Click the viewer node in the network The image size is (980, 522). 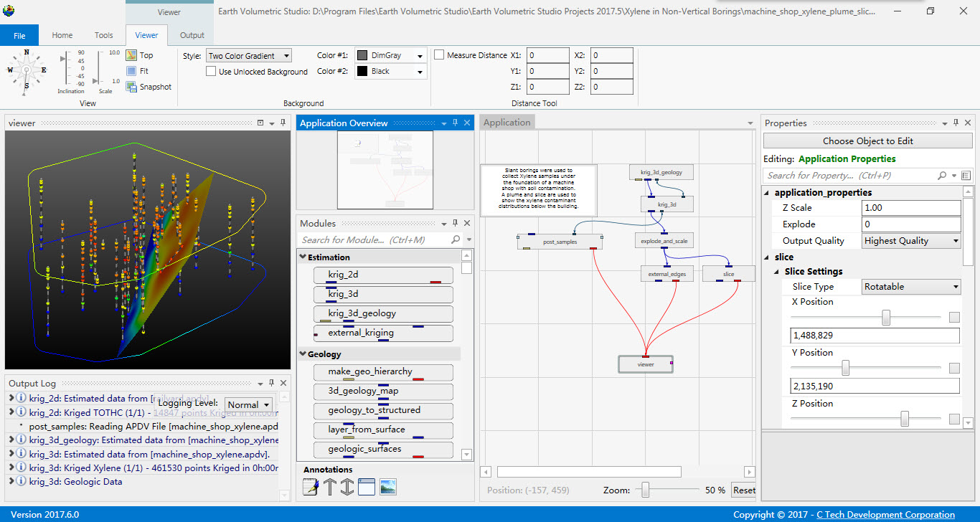646,364
